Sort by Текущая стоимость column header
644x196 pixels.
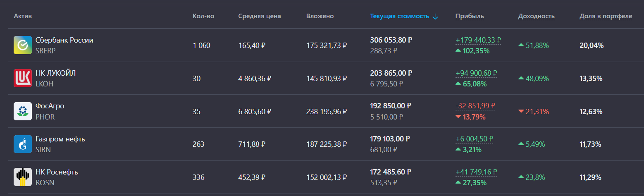[399, 16]
